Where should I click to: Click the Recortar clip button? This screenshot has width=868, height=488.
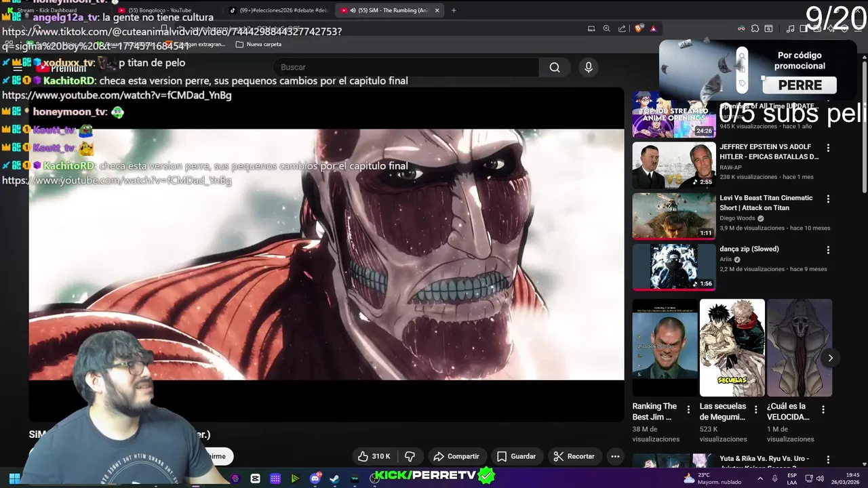pyautogui.click(x=574, y=456)
